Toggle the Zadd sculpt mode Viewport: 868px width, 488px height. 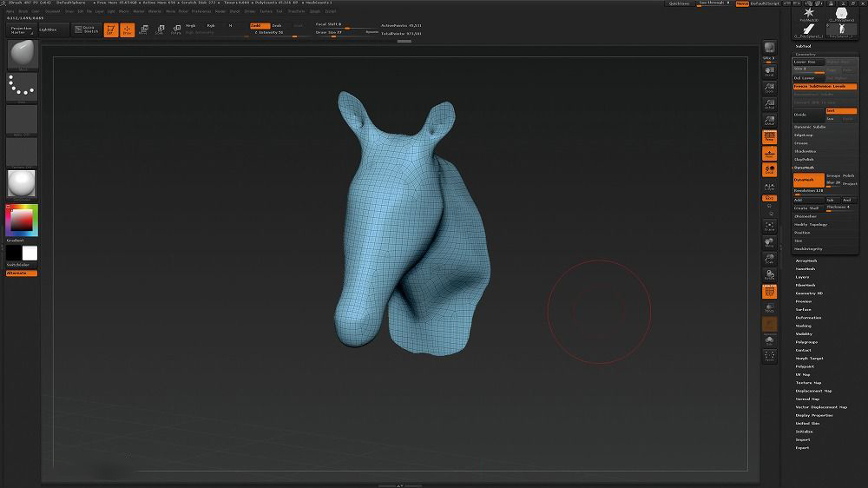point(259,25)
